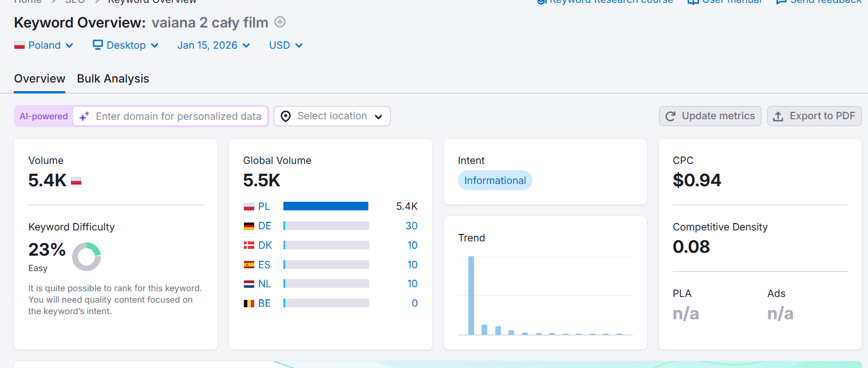Open the Jan 15, 2026 date dropdown

pos(214,45)
